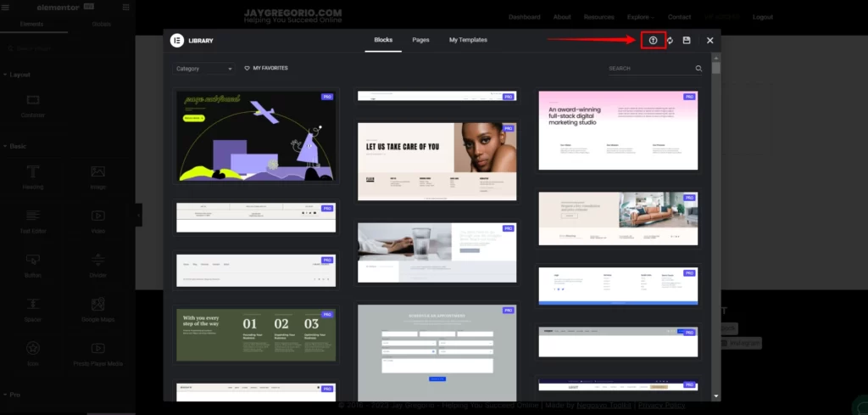Click the Elementor widgets grid icon
Screen dimensions: 868x415
[x=125, y=7]
